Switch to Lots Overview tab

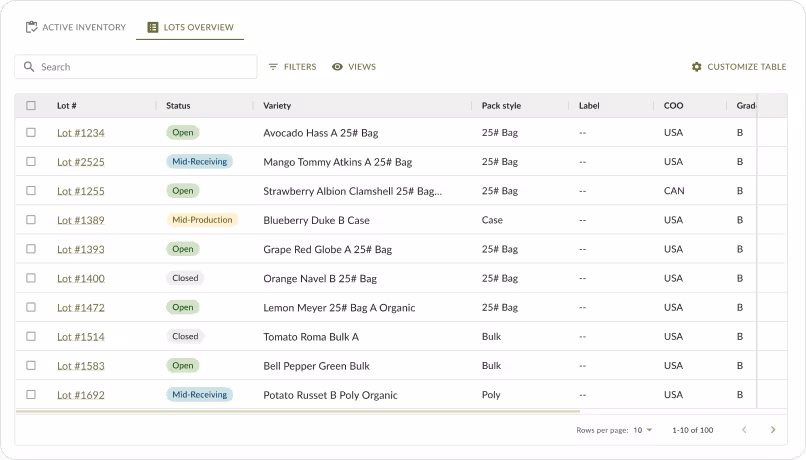click(190, 27)
